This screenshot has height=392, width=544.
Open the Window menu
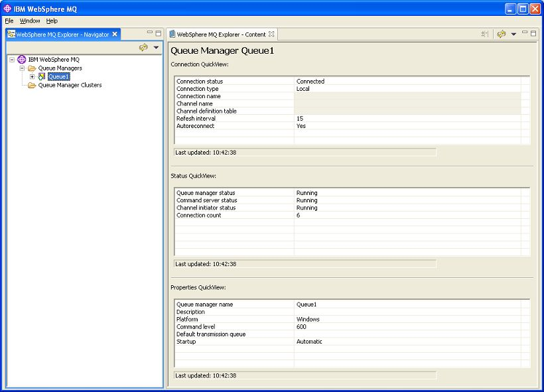(x=30, y=21)
